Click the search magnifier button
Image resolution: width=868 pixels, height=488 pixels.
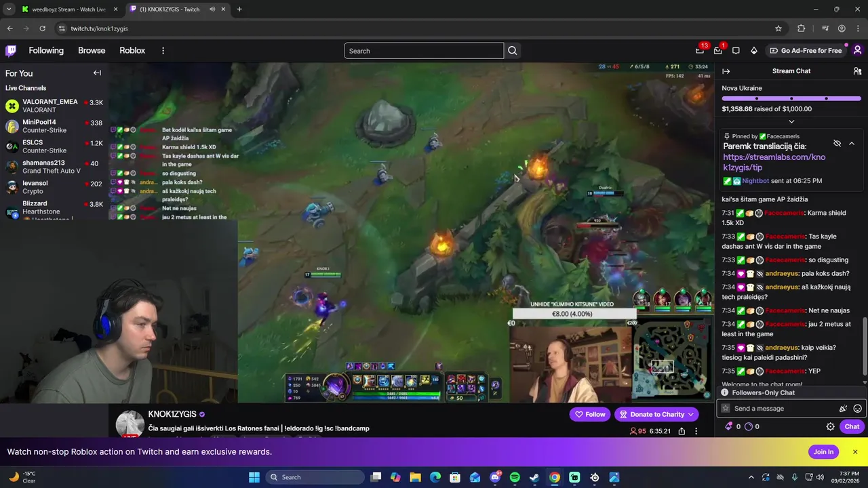(513, 51)
